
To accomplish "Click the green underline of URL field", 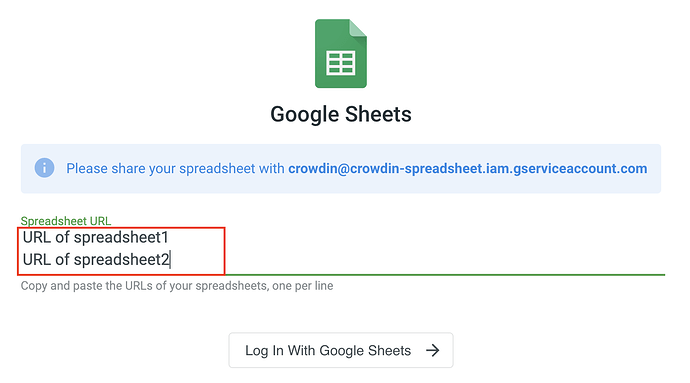I will [x=444, y=275].
